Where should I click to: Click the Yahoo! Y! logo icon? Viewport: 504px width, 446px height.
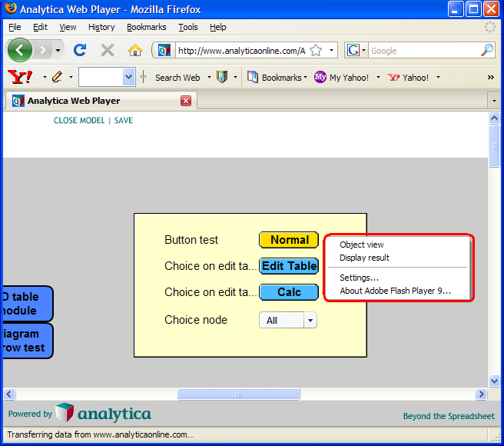coord(20,77)
